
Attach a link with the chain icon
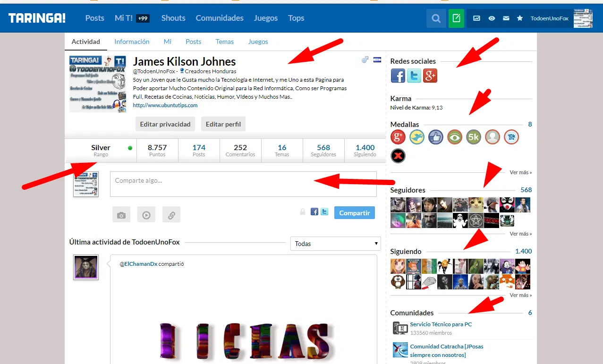point(171,214)
